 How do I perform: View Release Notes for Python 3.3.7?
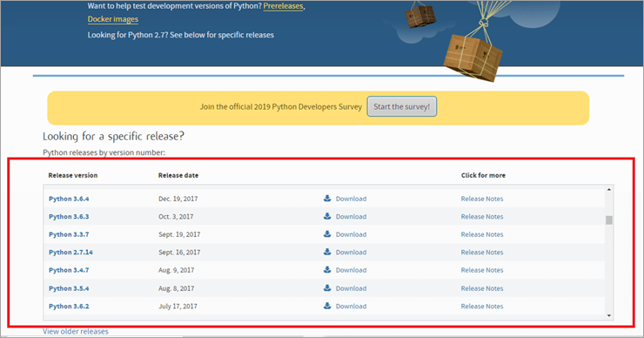click(x=482, y=234)
